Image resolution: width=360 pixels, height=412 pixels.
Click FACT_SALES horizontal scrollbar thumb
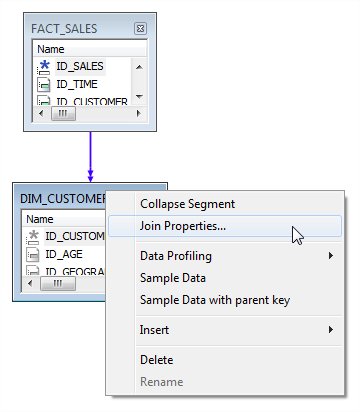coord(63,114)
